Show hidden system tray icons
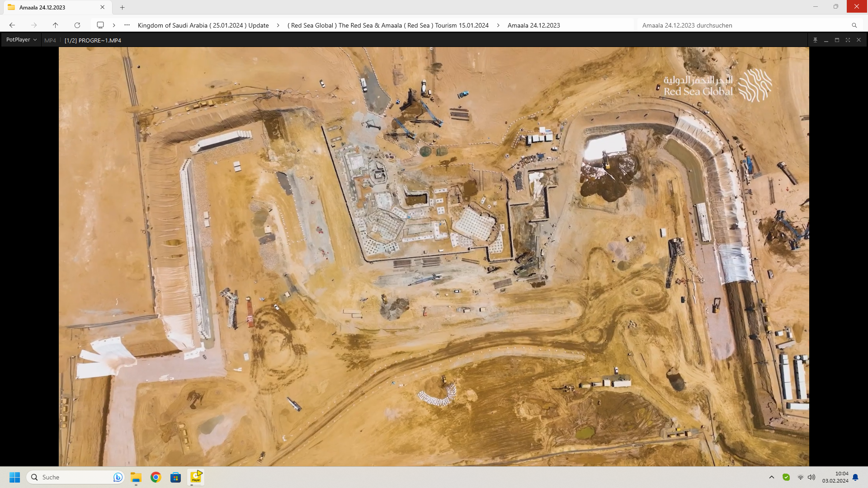 pos(772,477)
